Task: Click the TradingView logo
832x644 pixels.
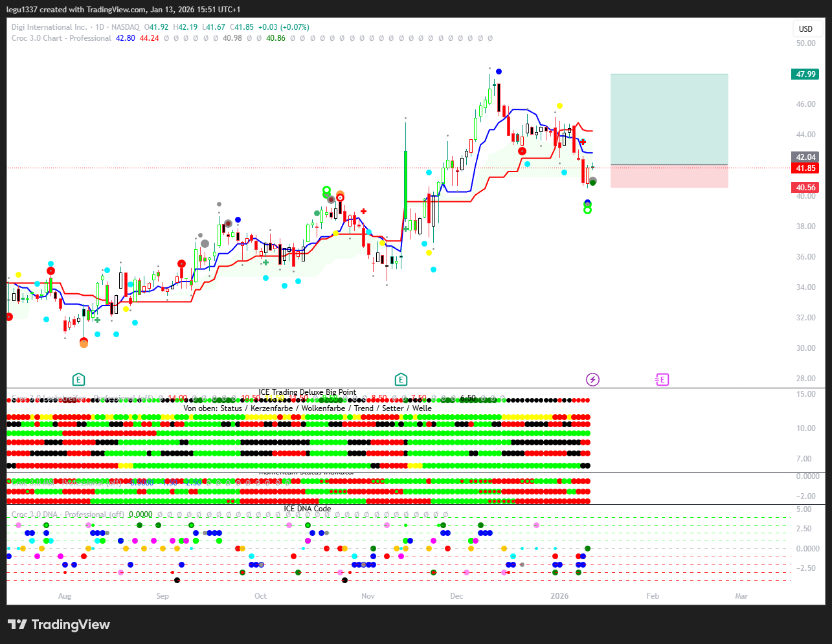Action: (59, 625)
